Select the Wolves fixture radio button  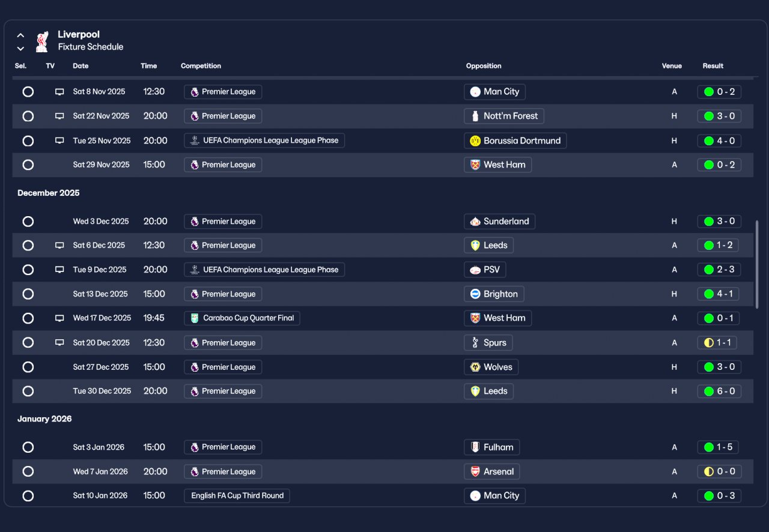click(x=28, y=367)
